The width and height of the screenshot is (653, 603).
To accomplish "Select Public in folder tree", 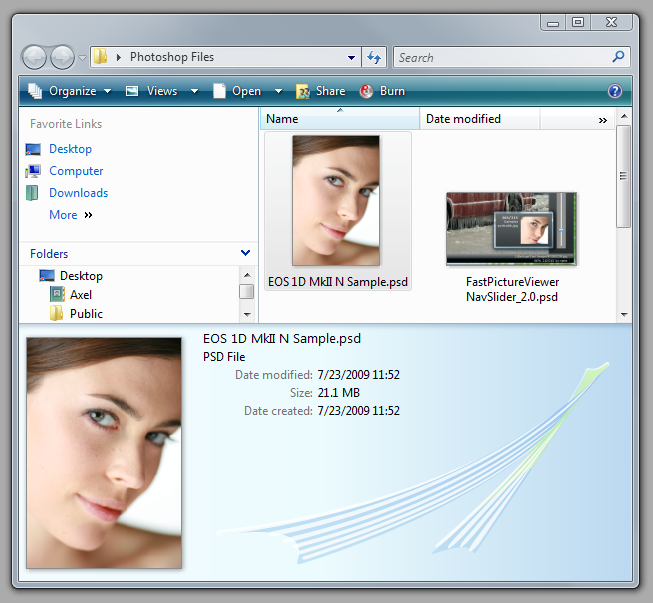I will pos(86,314).
